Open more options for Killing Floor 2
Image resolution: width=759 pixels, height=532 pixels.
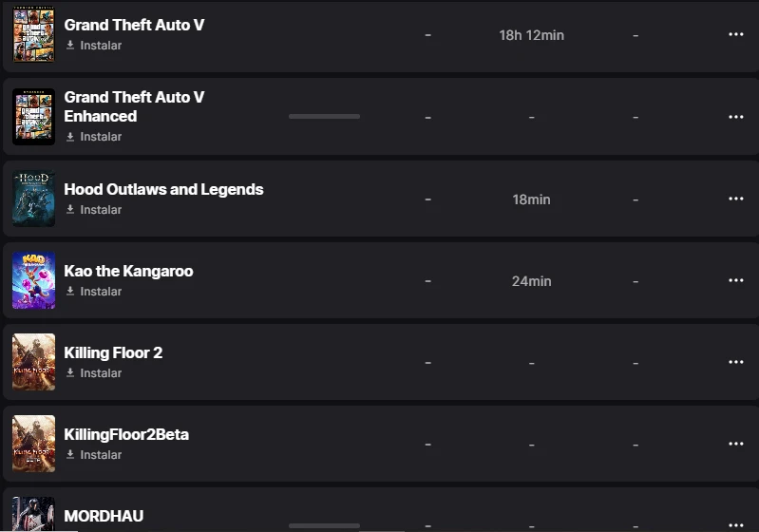point(735,363)
